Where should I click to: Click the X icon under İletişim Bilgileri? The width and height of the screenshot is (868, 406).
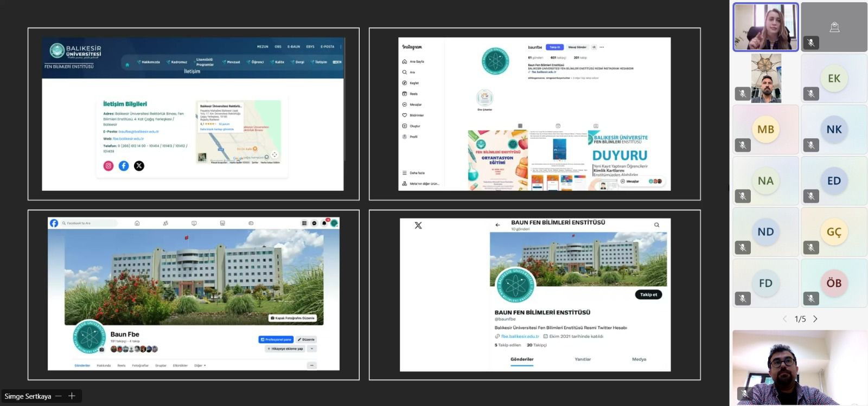pyautogui.click(x=139, y=166)
